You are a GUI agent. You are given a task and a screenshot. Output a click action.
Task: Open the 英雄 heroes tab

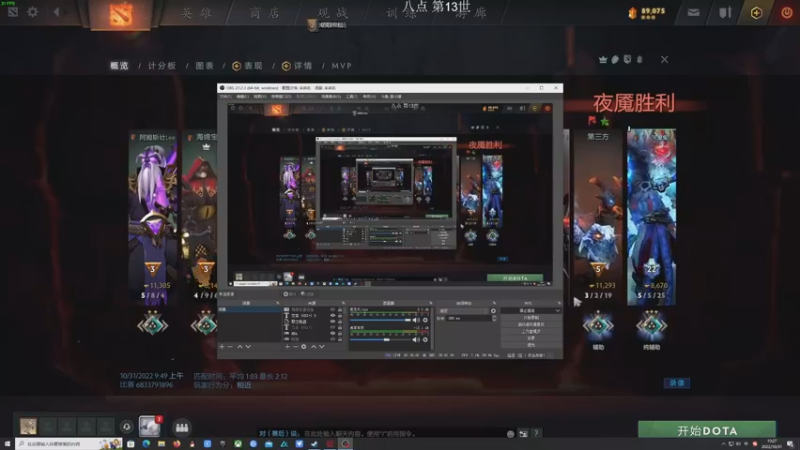196,13
